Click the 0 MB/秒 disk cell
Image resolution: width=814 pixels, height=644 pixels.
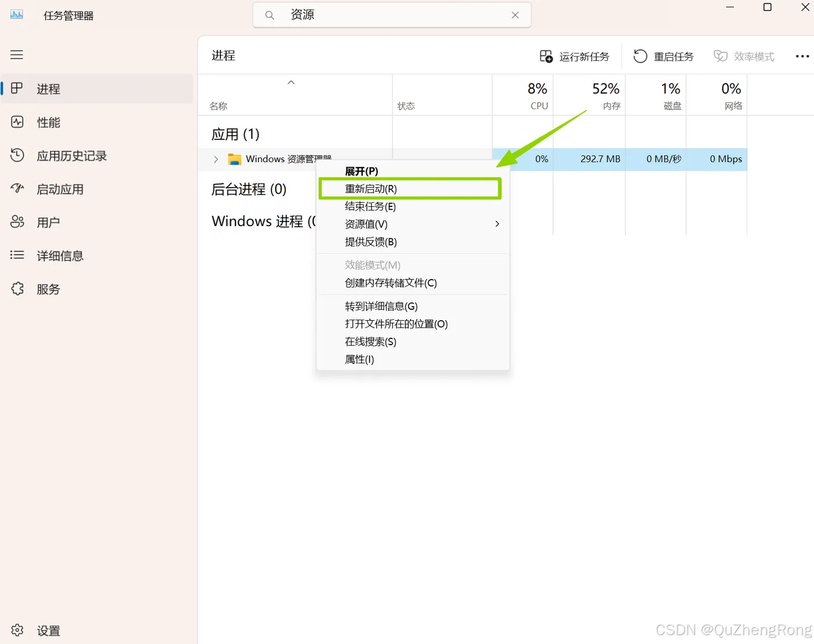pos(656,159)
